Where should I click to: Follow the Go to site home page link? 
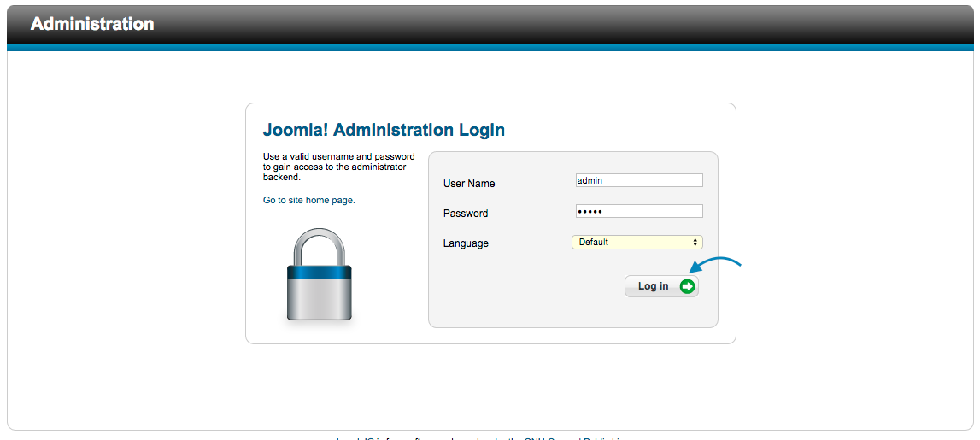click(308, 201)
